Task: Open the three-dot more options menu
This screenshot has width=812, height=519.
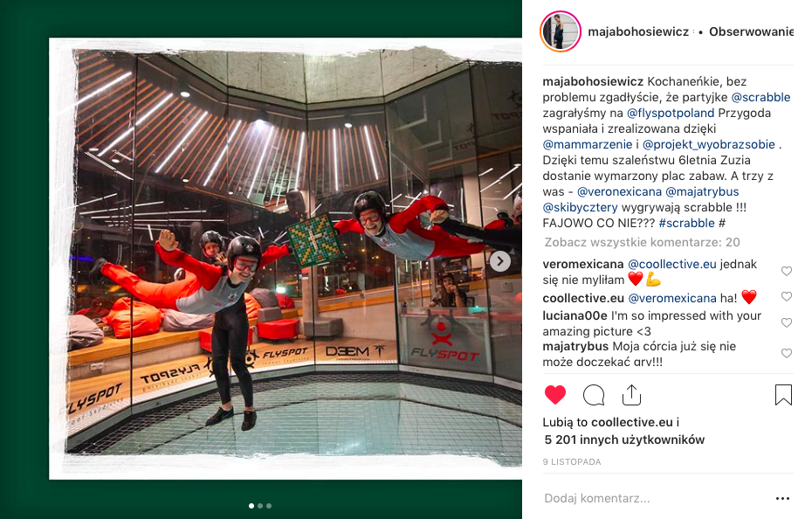Action: point(782,498)
